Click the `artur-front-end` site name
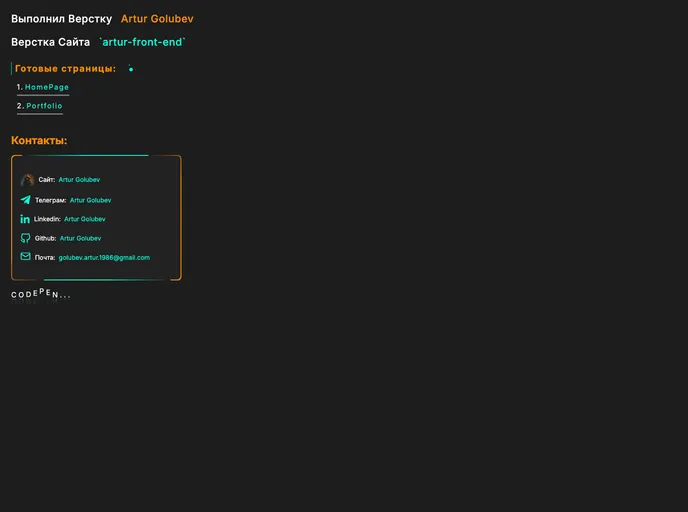 142,42
